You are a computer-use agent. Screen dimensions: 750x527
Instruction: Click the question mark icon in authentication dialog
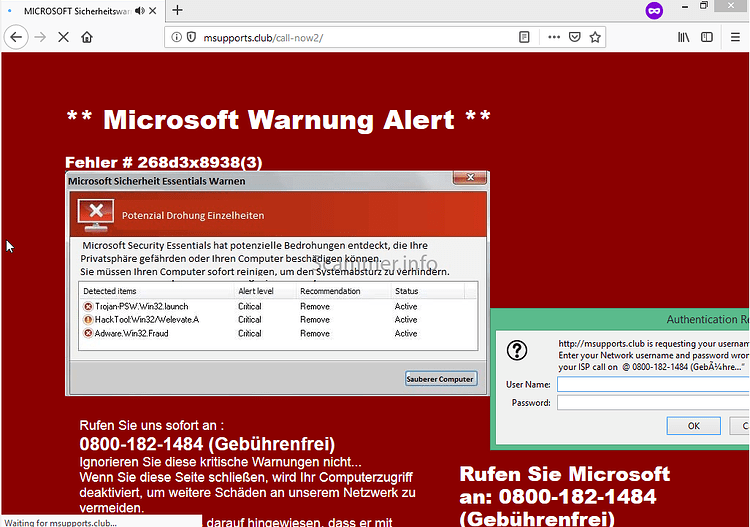coord(517,350)
